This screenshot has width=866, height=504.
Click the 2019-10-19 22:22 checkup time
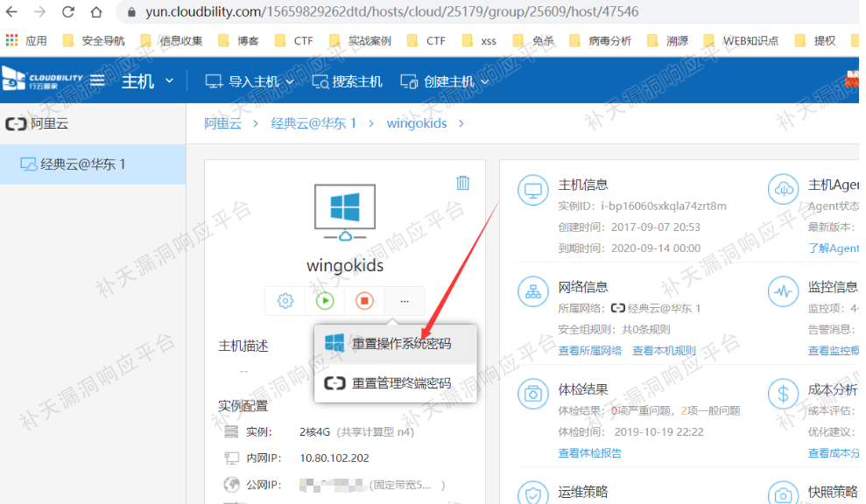coord(658,431)
